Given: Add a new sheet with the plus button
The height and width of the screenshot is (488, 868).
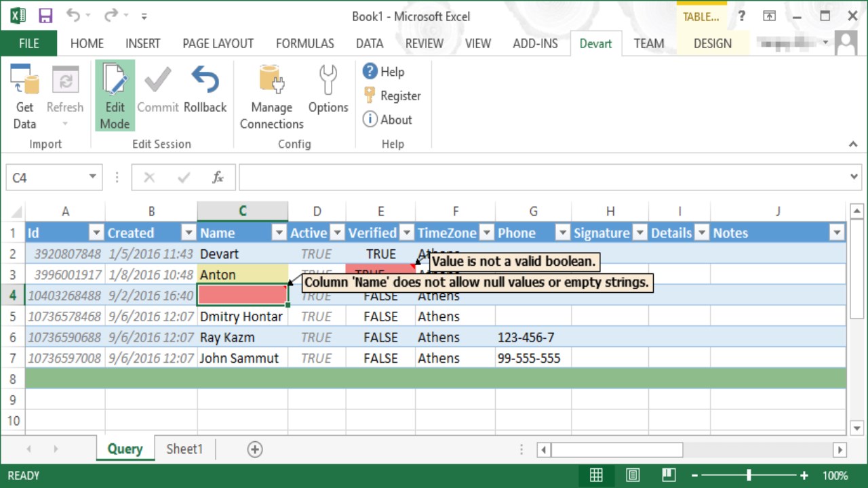Looking at the screenshot, I should (x=255, y=449).
